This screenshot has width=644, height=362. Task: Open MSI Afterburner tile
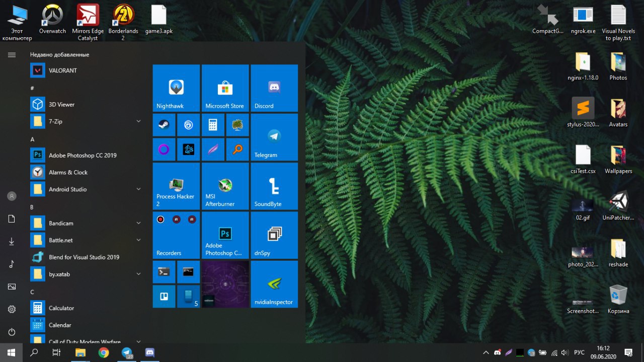(x=225, y=186)
